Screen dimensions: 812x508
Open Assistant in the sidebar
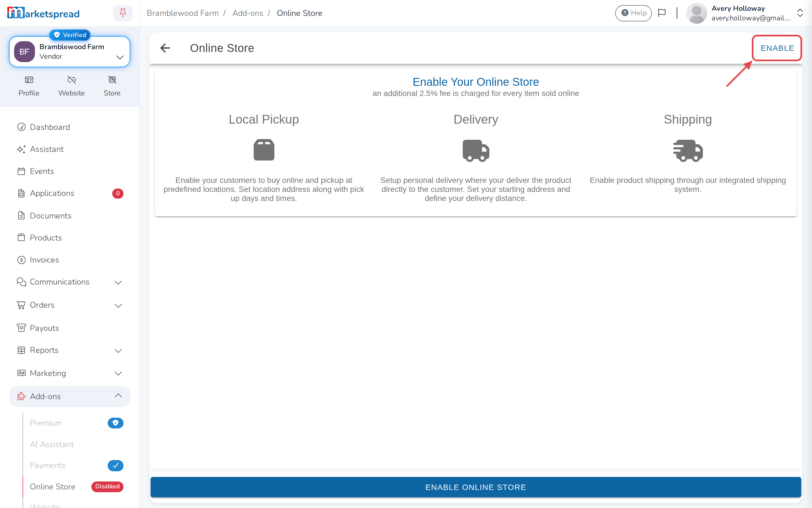tap(69, 149)
